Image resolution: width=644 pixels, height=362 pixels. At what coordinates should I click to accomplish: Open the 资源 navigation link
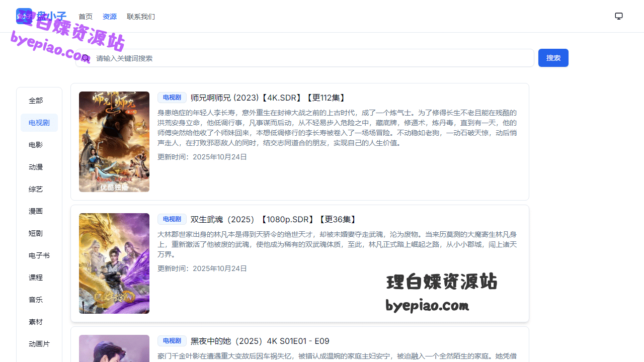coord(110,17)
